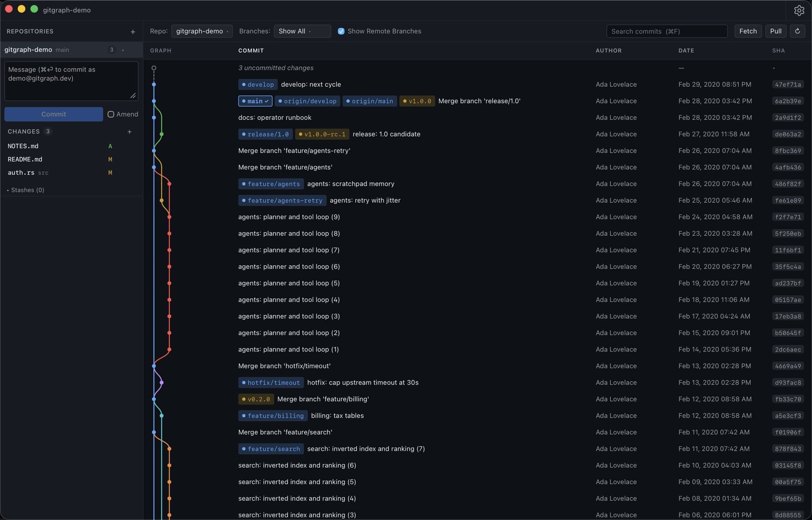Image resolution: width=812 pixels, height=520 pixels.
Task: Click the commit message text area
Action: [71, 81]
